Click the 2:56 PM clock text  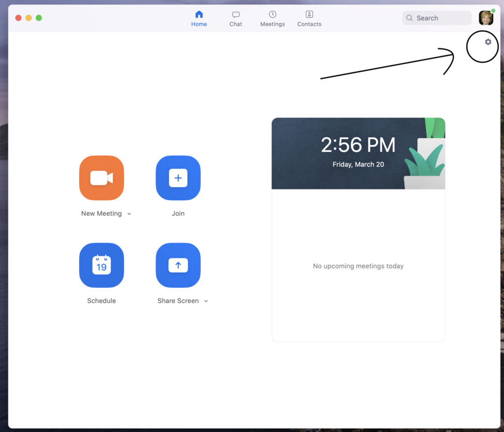(358, 145)
